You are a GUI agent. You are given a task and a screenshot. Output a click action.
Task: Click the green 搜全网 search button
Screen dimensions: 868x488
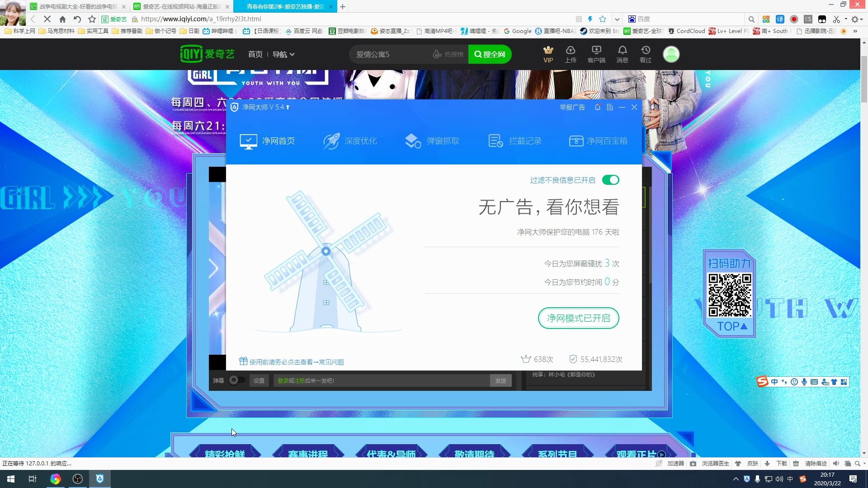tap(490, 54)
